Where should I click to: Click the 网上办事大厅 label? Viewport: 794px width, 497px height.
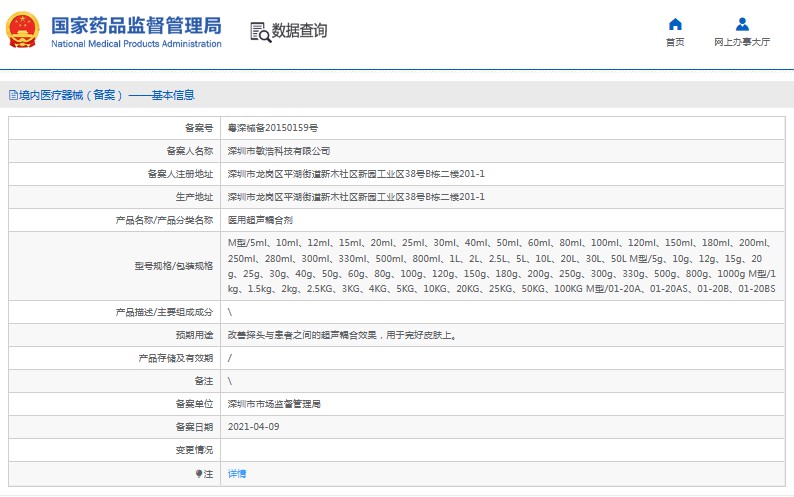point(742,42)
